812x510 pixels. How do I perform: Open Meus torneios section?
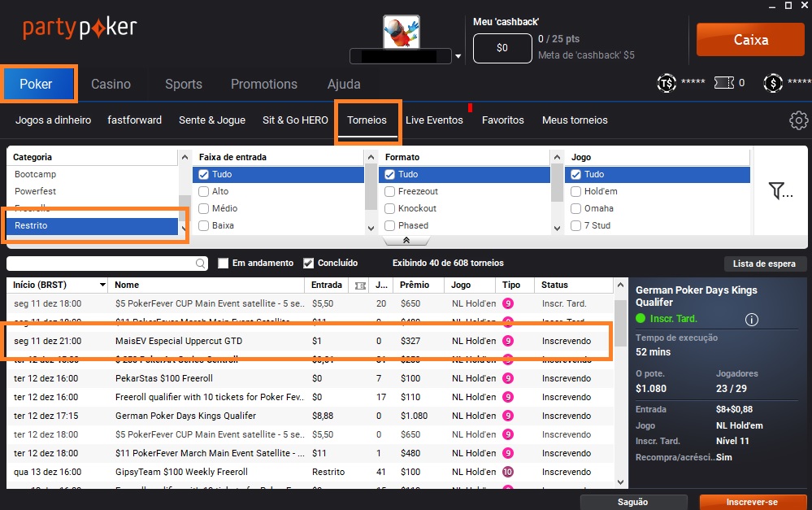pos(575,120)
